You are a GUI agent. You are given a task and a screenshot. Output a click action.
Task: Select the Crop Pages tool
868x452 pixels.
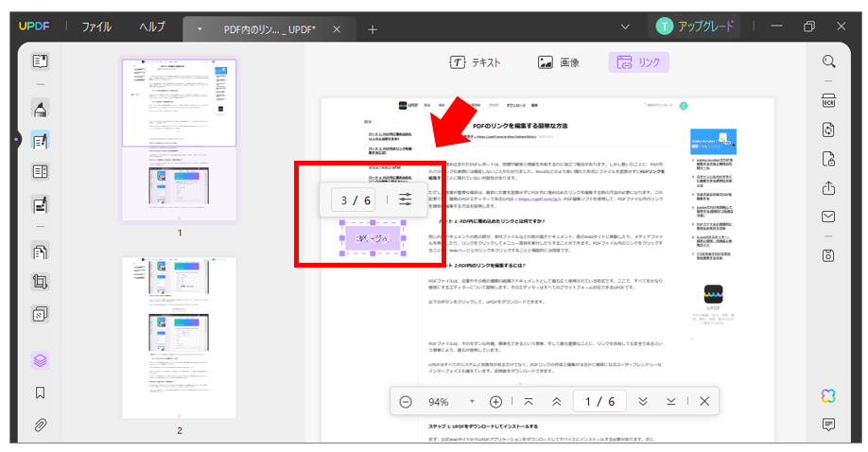pyautogui.click(x=40, y=282)
